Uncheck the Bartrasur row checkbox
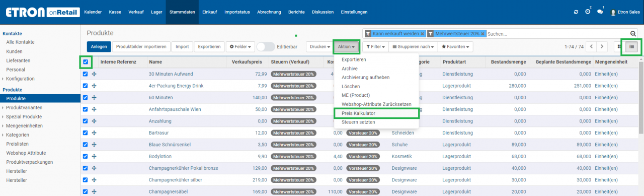644x196 pixels. click(x=85, y=133)
